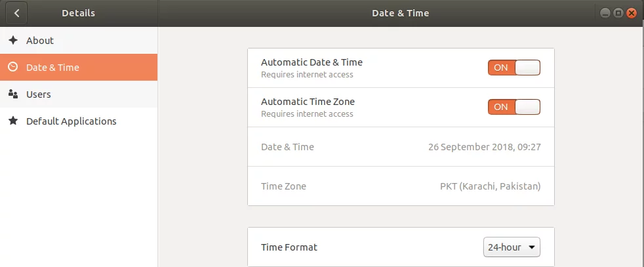Click the Automatic Date & Time label
This screenshot has height=267, width=644.
coord(312,62)
